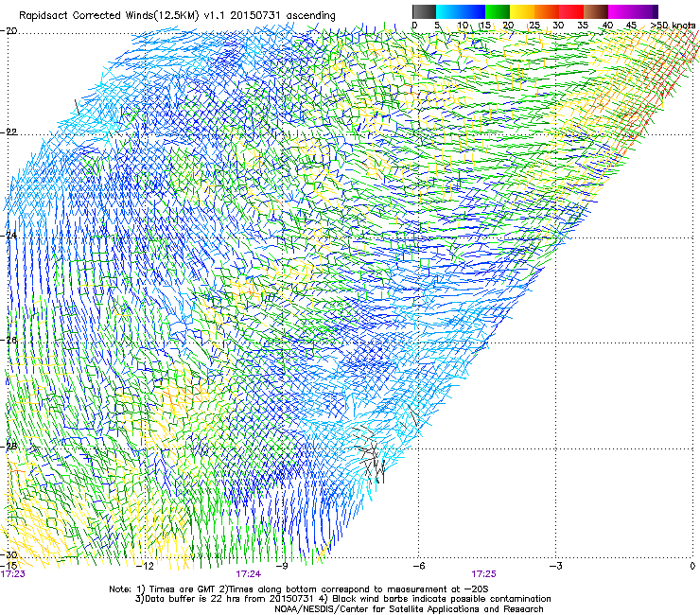Click the '-20' latitude axis label
The width and height of the screenshot is (700, 615).
[x=9, y=31]
